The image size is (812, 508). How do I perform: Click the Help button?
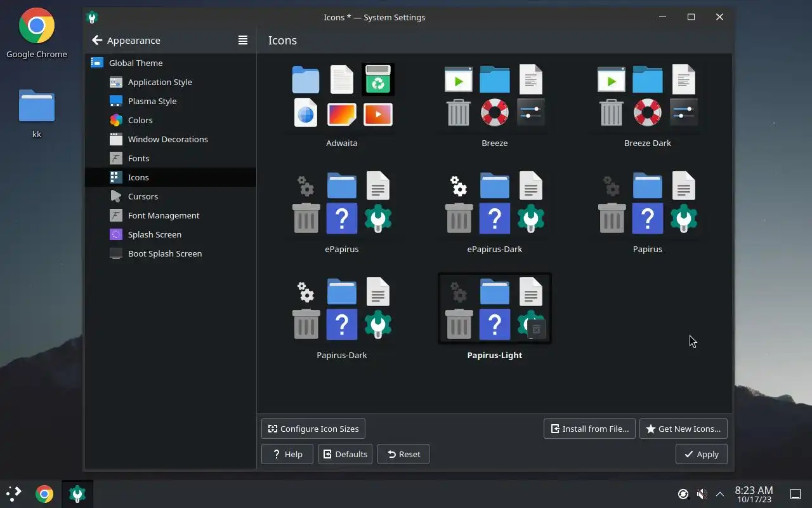coord(287,454)
